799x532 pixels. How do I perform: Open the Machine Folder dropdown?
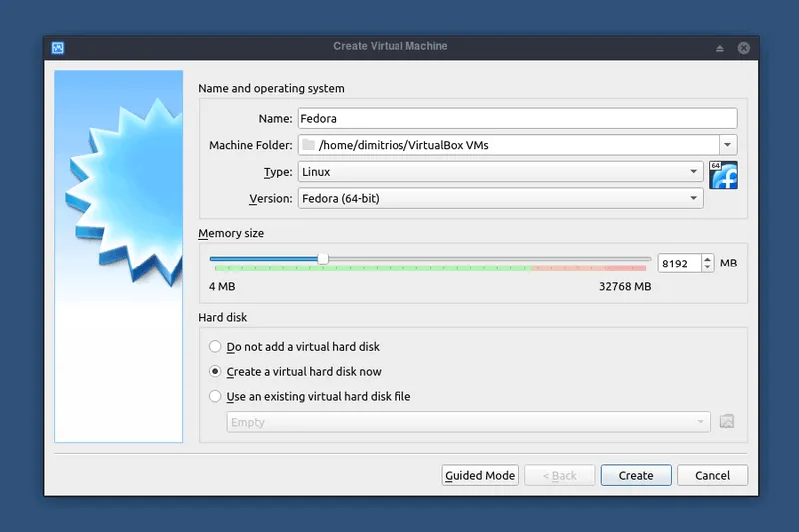[x=727, y=145]
